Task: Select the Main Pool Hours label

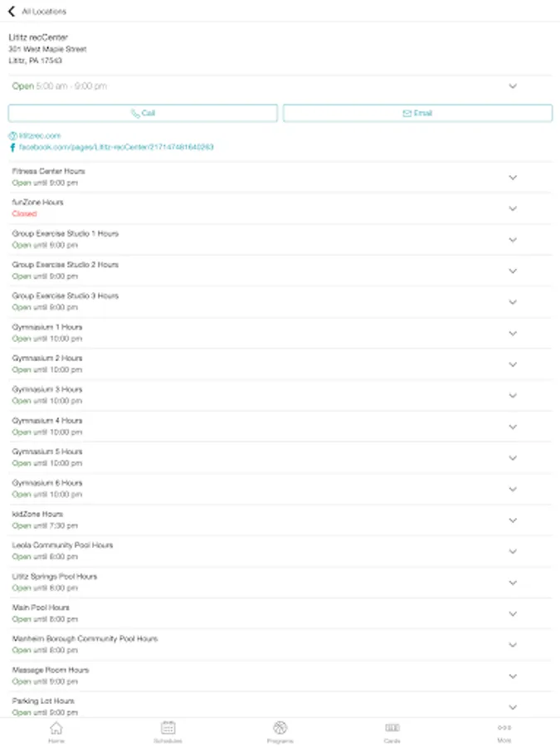Action: pos(41,608)
